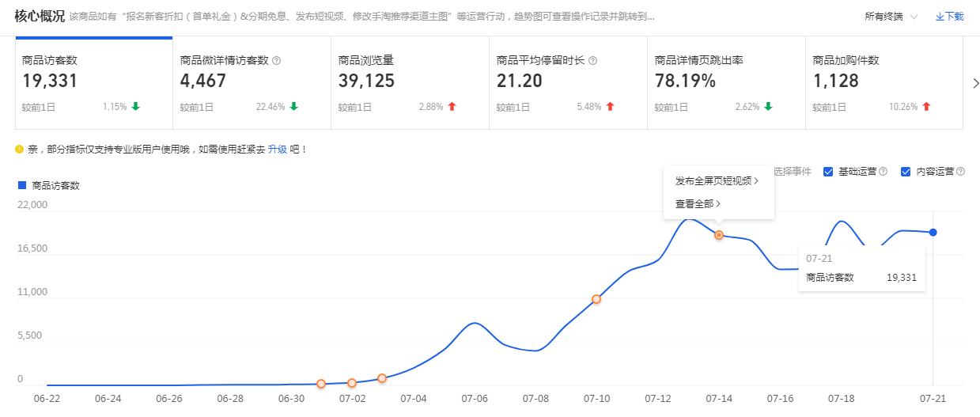
Task: Click red up arrow for 2.88% change
Action: (452, 106)
